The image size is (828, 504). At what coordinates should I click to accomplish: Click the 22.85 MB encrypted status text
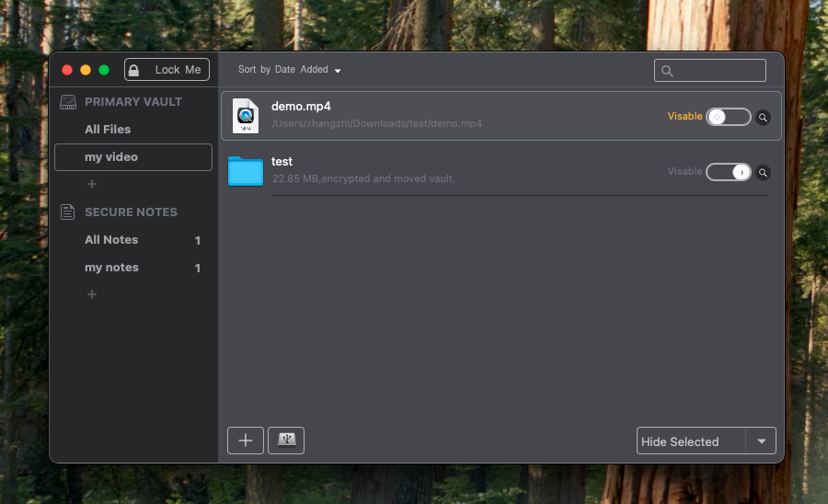coord(363,179)
